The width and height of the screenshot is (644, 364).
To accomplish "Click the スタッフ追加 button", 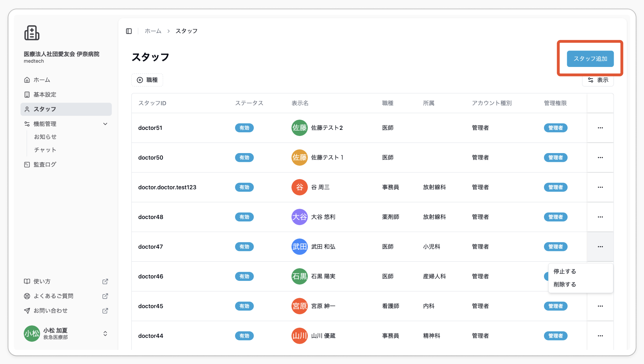I will coord(590,59).
